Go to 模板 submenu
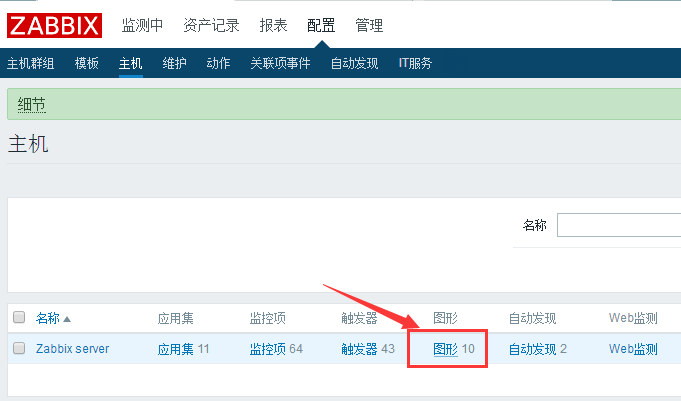Viewport: 681px width, 401px height. point(87,63)
